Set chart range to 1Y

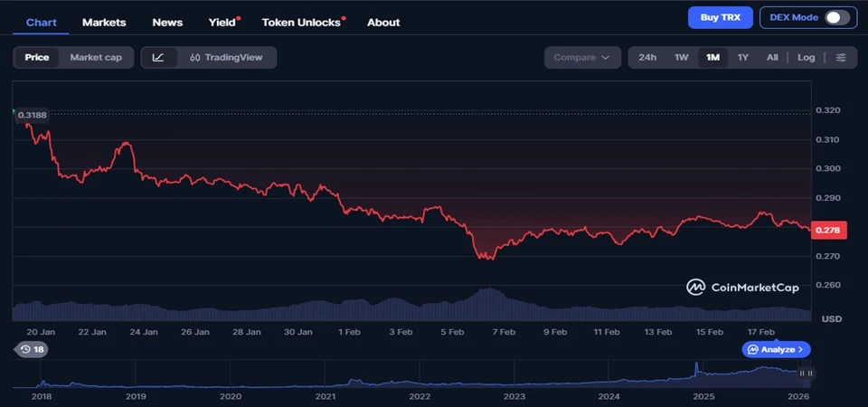click(x=743, y=58)
